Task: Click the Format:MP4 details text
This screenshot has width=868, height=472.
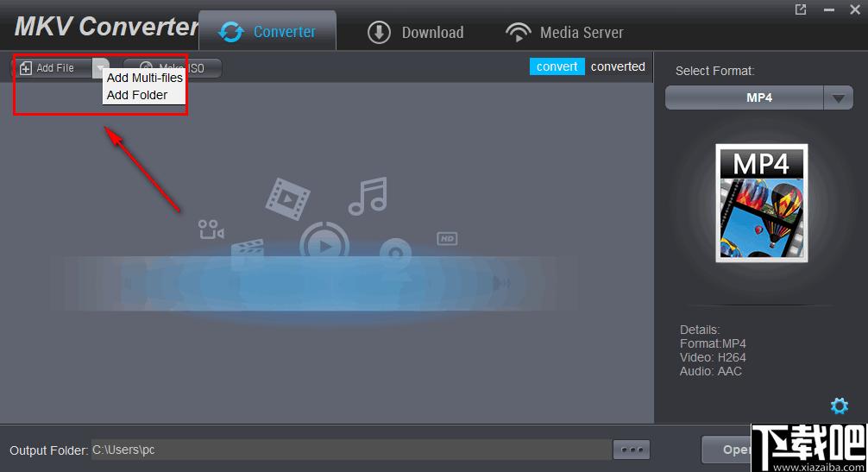Action: pos(713,343)
